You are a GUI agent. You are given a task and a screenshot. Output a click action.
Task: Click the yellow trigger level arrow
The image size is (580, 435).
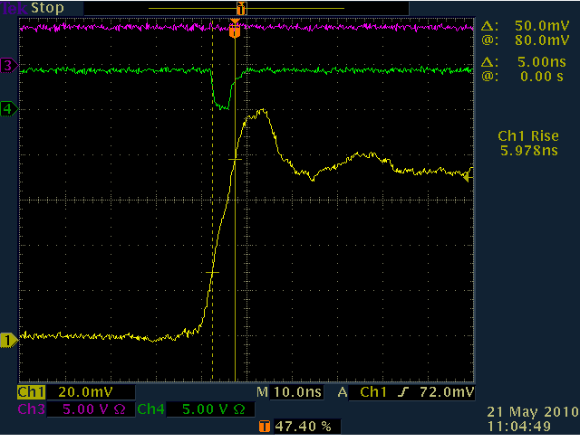click(x=469, y=178)
